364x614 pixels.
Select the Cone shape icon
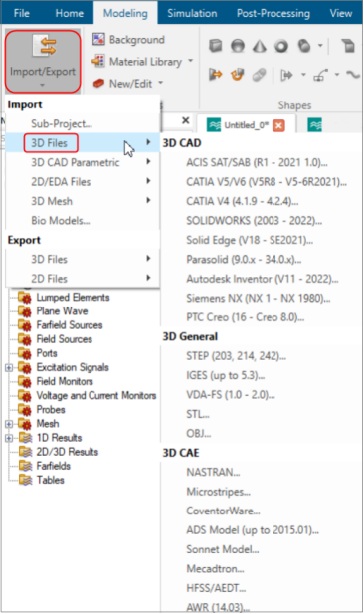point(260,46)
